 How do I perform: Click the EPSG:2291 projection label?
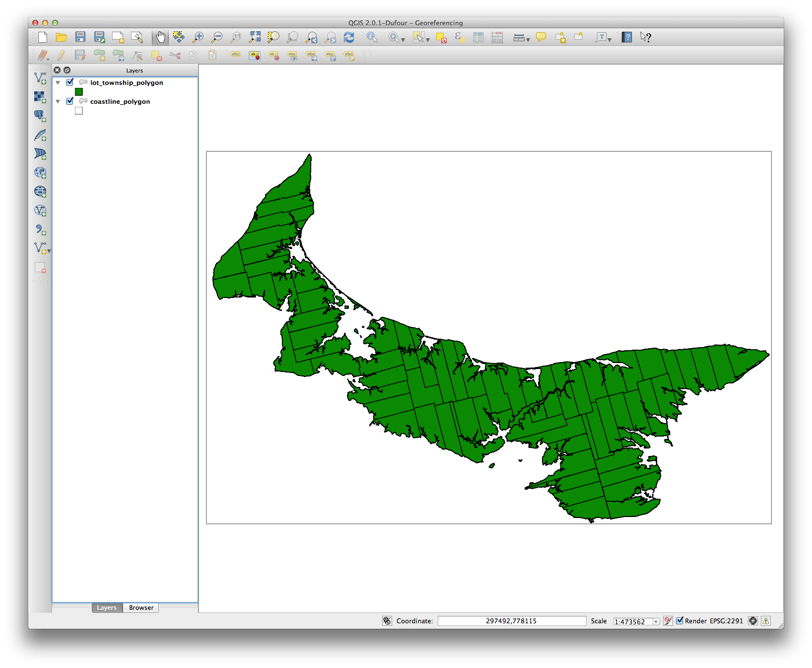726,621
